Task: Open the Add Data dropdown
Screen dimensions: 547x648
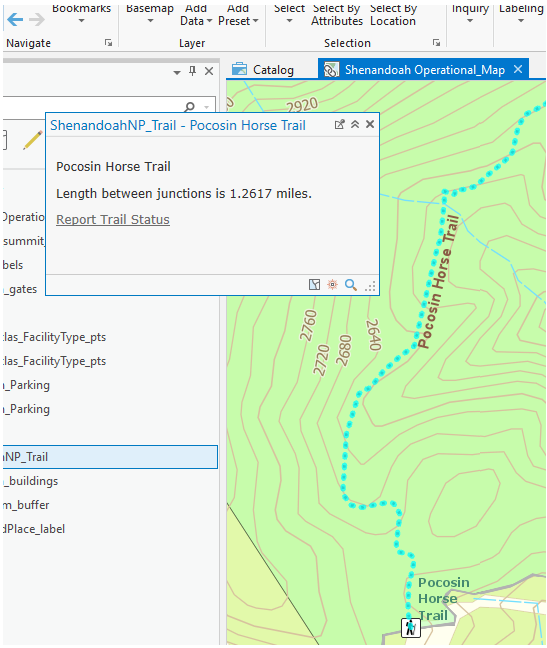Action: [196, 15]
